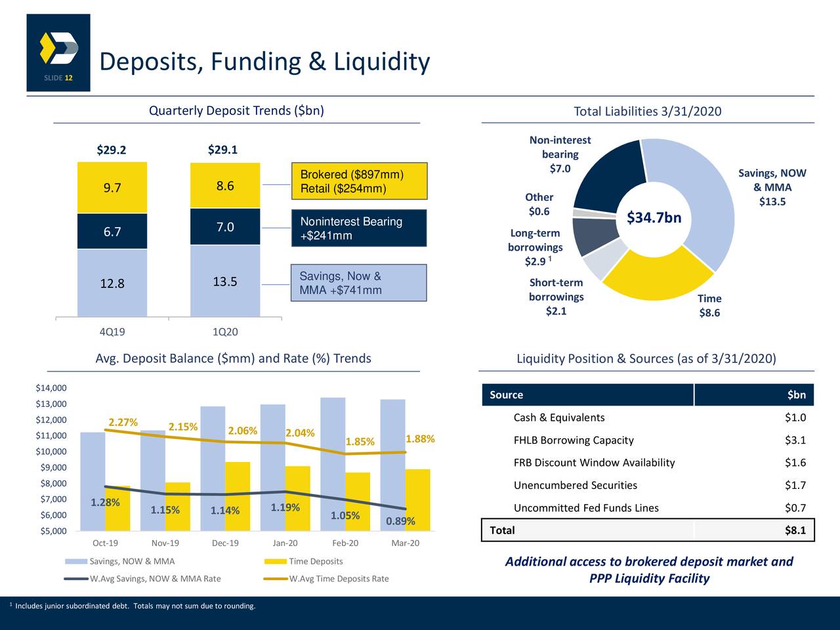The width and height of the screenshot is (840, 630).
Task: Click 'Uncommitted Fed Funds Lines' row
Action: (x=648, y=508)
